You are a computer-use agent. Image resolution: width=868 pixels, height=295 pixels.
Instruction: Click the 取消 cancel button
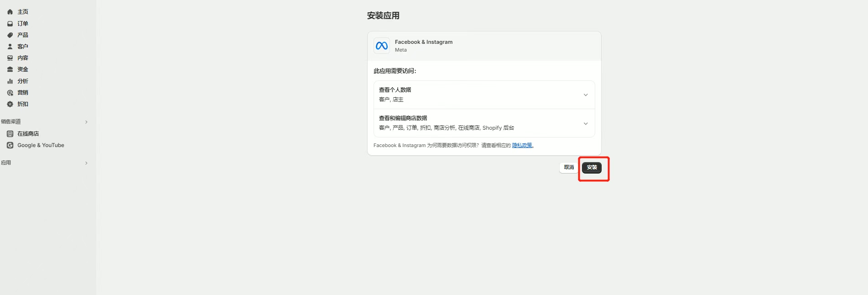coord(569,168)
